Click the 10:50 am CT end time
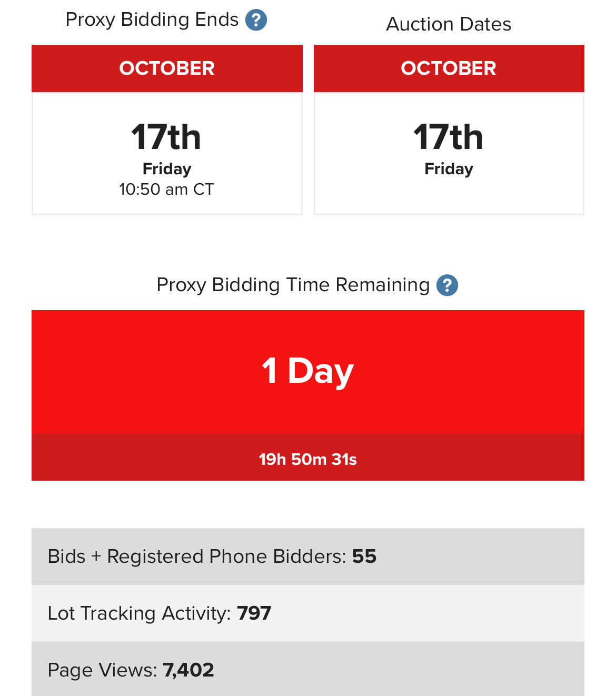This screenshot has height=696, width=616. tap(166, 189)
